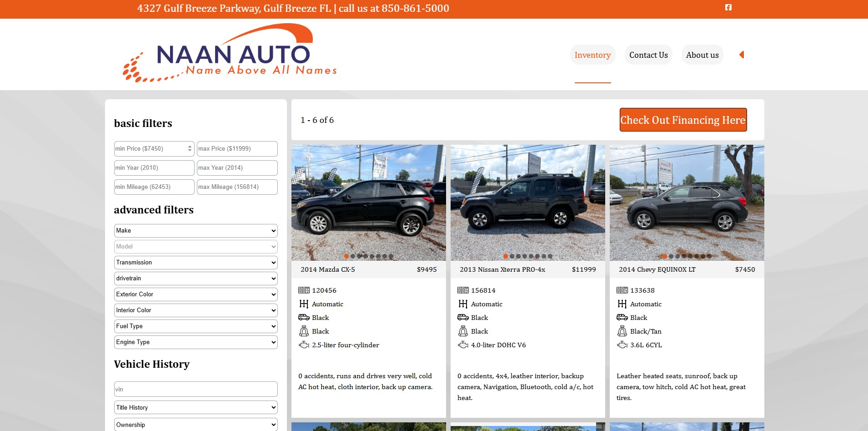Click the odometer icon on the Mazda CX-5
868x431 pixels.
(x=304, y=290)
